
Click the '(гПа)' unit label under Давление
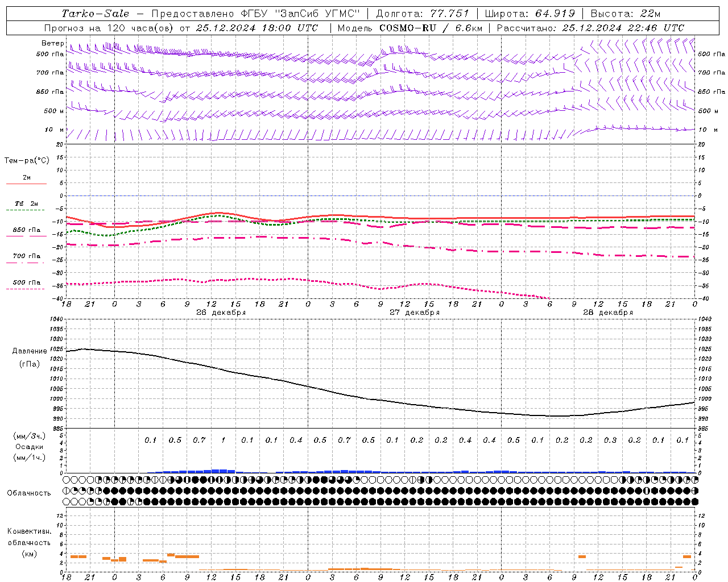pyautogui.click(x=30, y=364)
